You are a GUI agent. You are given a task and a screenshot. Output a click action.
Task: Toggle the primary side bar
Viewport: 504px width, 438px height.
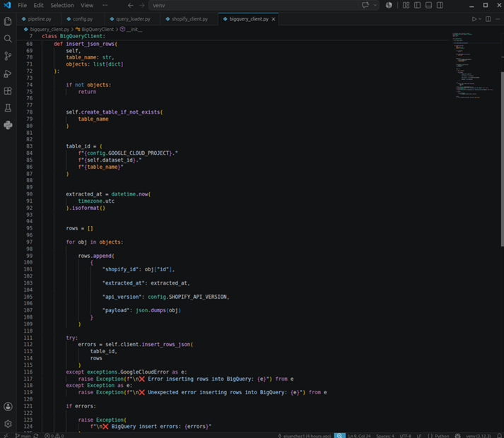(418, 5)
